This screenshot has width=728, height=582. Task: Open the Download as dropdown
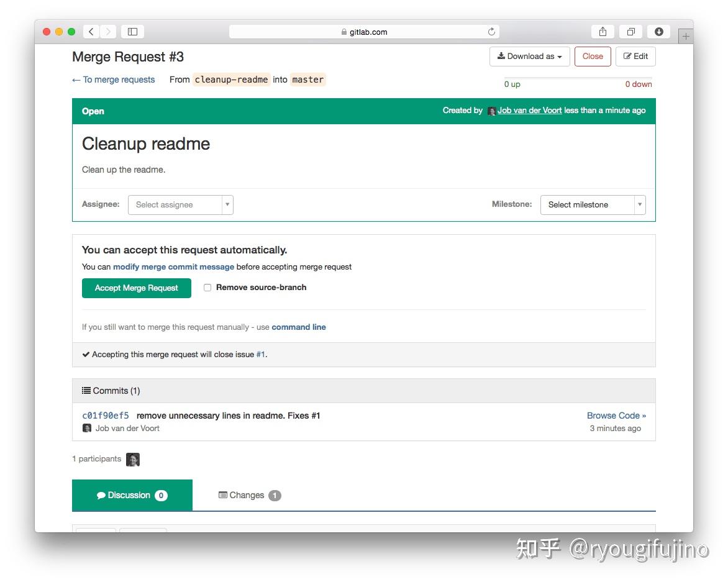tap(529, 56)
